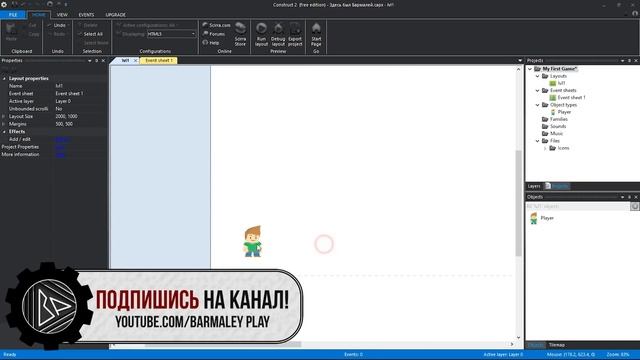
Task: Open the Start Page icon
Action: coord(316,29)
